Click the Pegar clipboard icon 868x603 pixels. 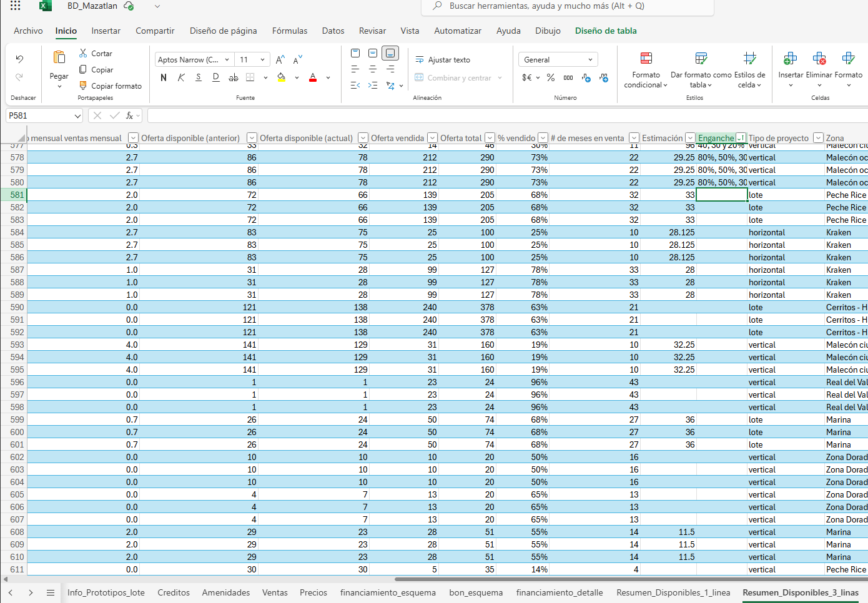point(59,58)
